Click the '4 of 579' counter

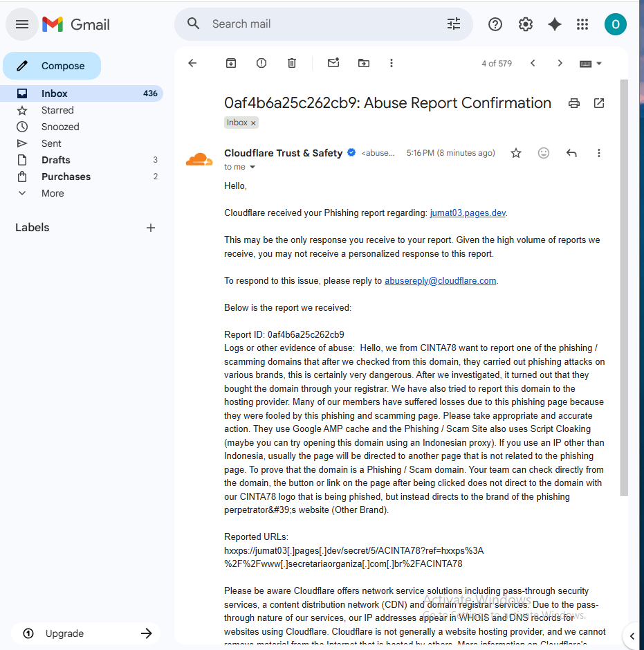tap(497, 64)
